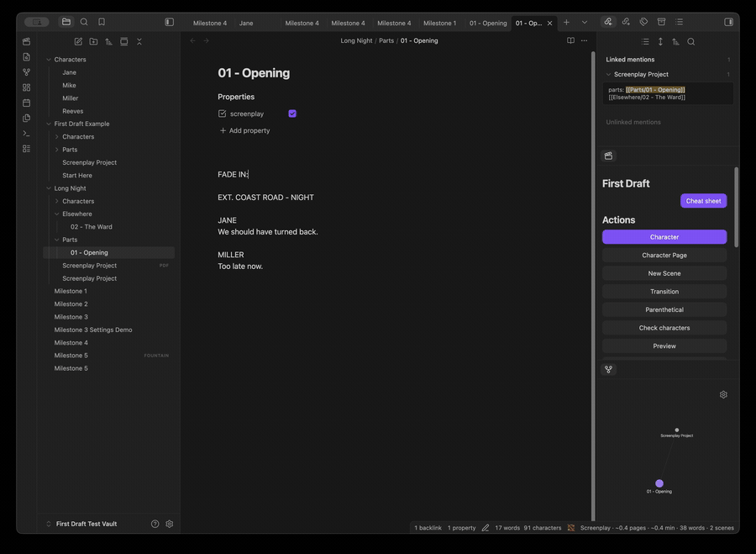
Task: Change backlinks sort order icon
Action: tap(676, 41)
